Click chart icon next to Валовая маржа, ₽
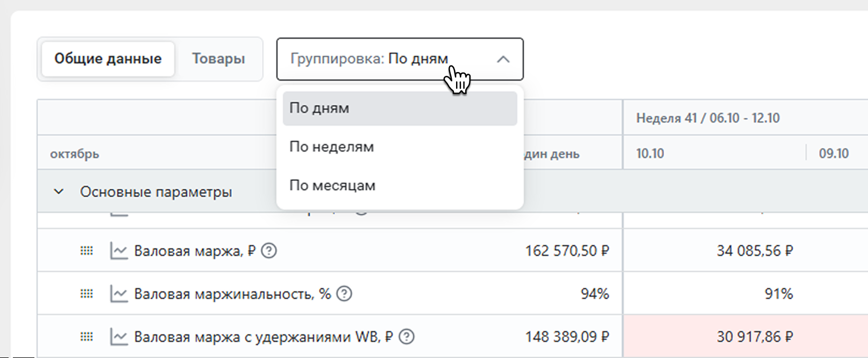The height and width of the screenshot is (358, 868). (x=119, y=250)
